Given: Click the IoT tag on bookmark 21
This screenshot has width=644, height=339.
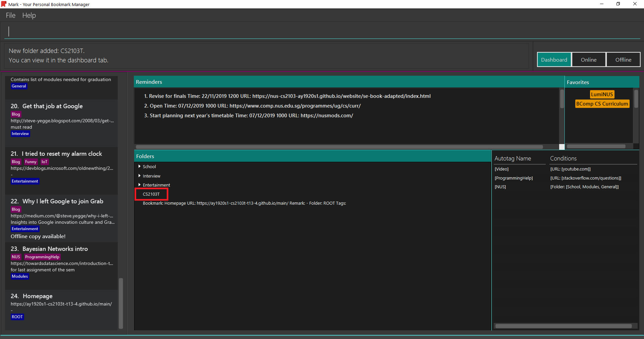Looking at the screenshot, I should (44, 162).
